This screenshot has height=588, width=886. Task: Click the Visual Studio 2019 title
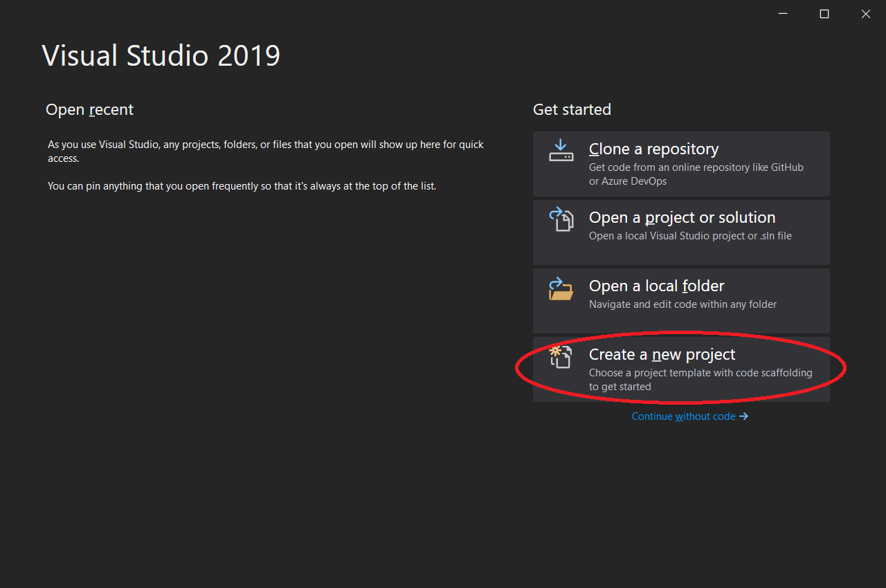161,55
